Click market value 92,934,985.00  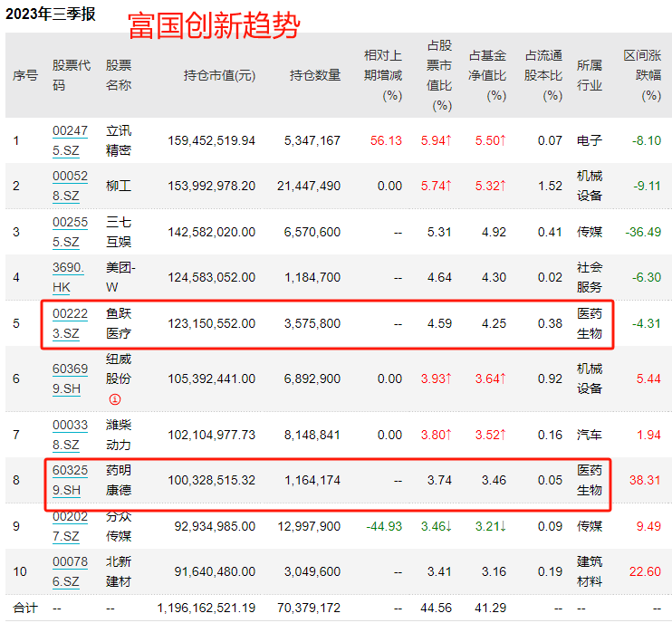pyautogui.click(x=215, y=526)
